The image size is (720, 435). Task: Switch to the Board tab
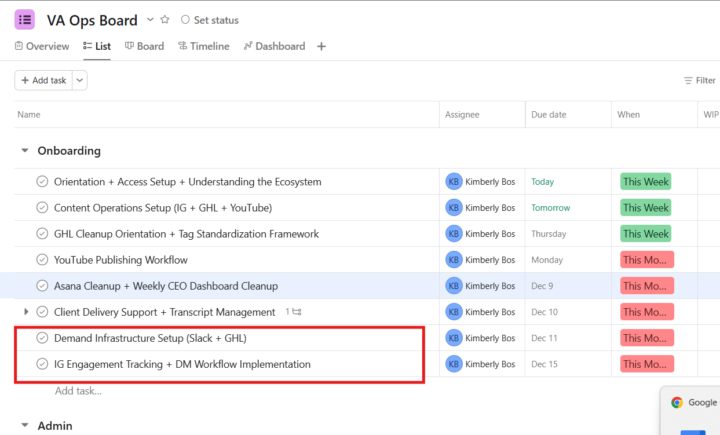point(143,46)
